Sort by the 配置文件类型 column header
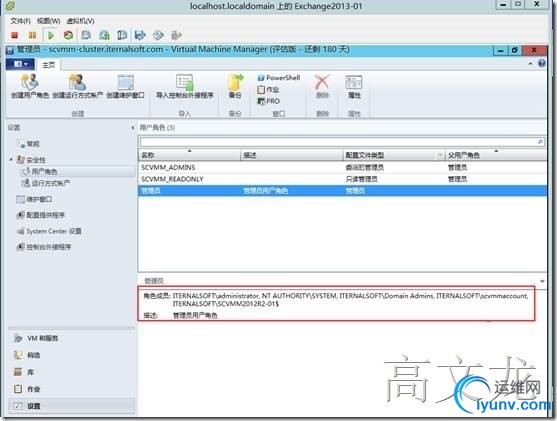The width and height of the screenshot is (557, 421). pyautogui.click(x=389, y=155)
